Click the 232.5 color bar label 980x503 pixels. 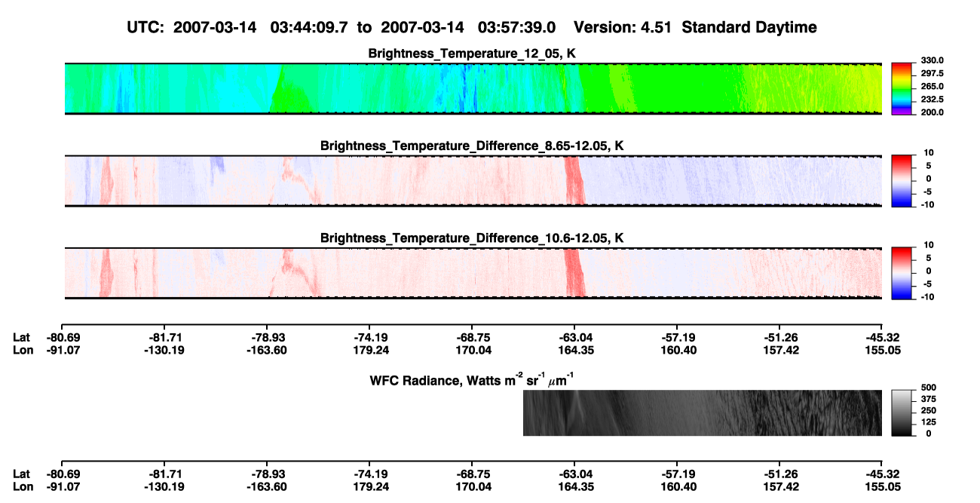[933, 100]
